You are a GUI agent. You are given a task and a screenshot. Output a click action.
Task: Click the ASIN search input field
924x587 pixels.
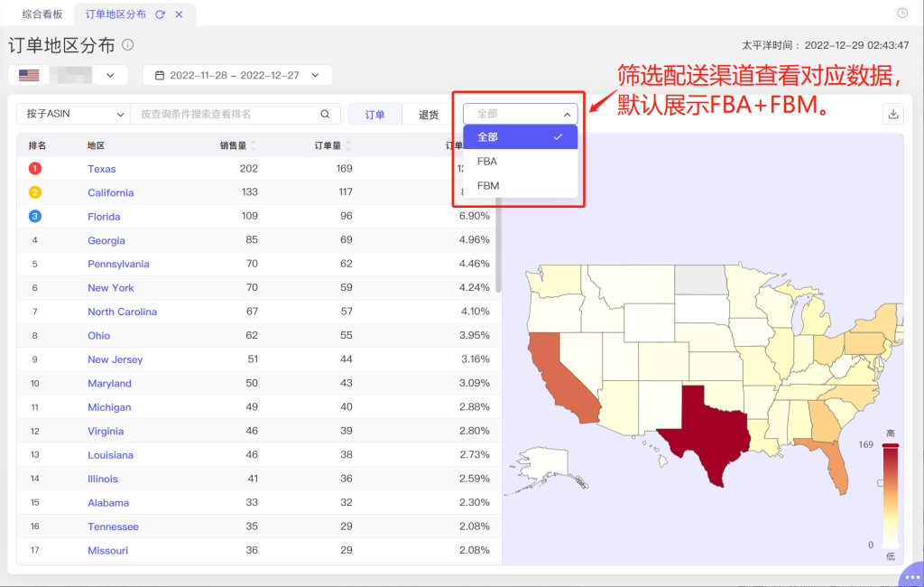click(228, 114)
